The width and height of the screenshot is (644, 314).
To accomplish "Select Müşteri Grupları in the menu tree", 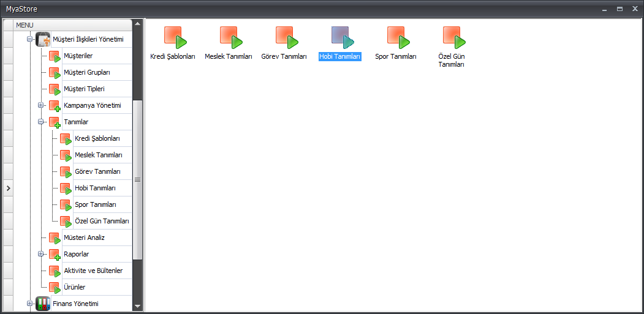I will pos(86,72).
